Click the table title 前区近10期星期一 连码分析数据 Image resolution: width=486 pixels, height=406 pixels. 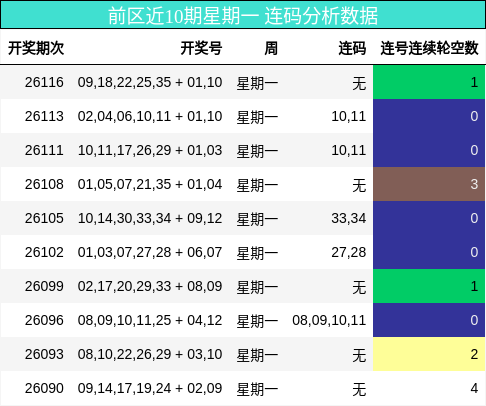[243, 16]
